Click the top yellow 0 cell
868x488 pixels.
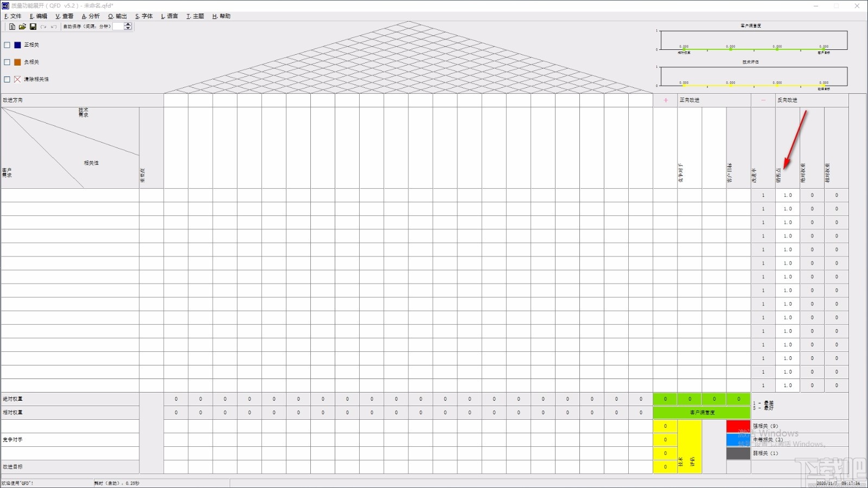pyautogui.click(x=665, y=426)
